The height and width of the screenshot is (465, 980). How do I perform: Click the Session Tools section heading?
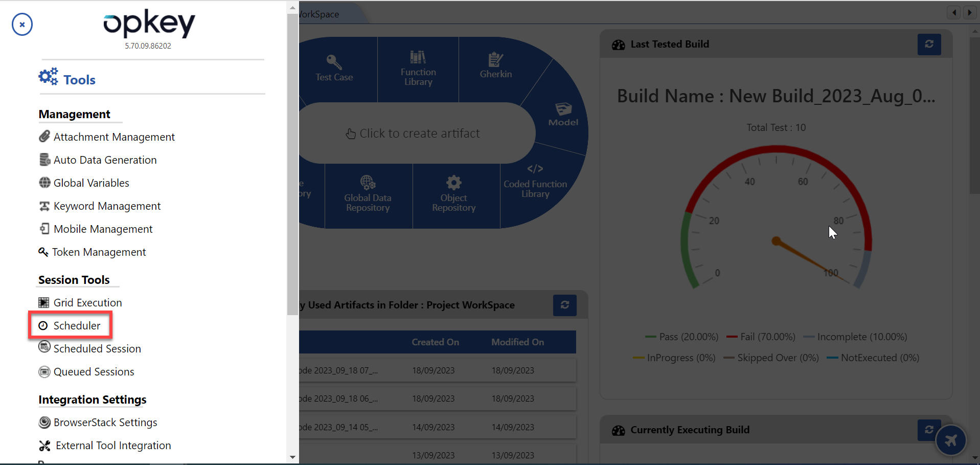click(x=74, y=280)
